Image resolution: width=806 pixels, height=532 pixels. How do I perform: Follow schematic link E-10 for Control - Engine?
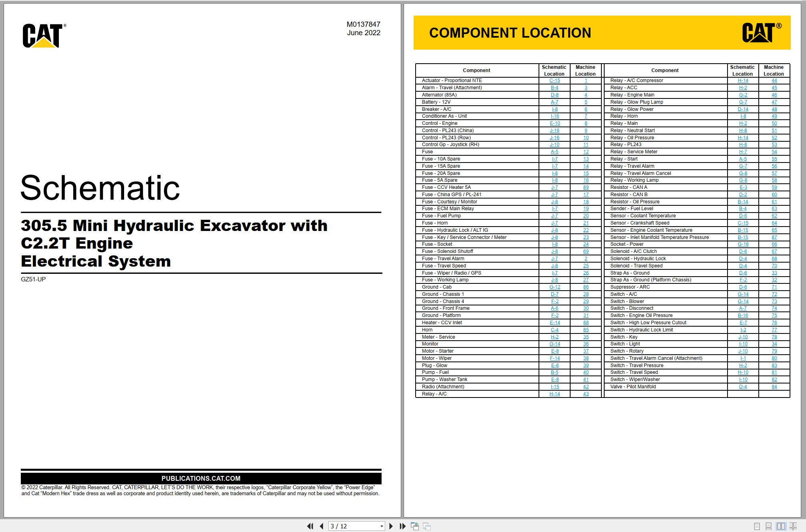coord(555,123)
